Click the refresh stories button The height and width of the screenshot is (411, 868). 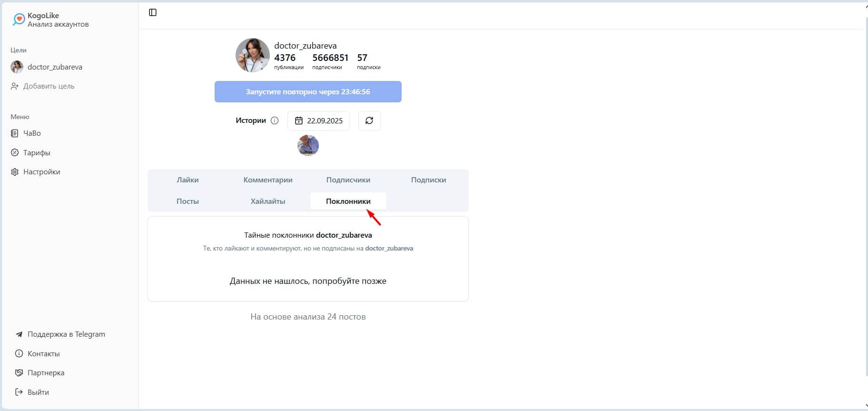[x=369, y=121]
